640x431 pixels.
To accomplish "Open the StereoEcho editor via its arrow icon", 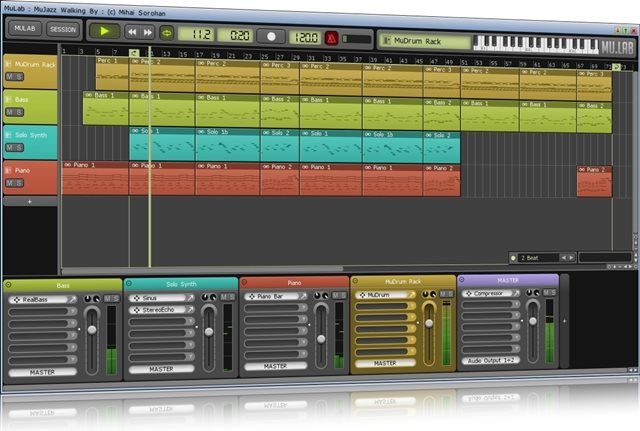I will 190,310.
